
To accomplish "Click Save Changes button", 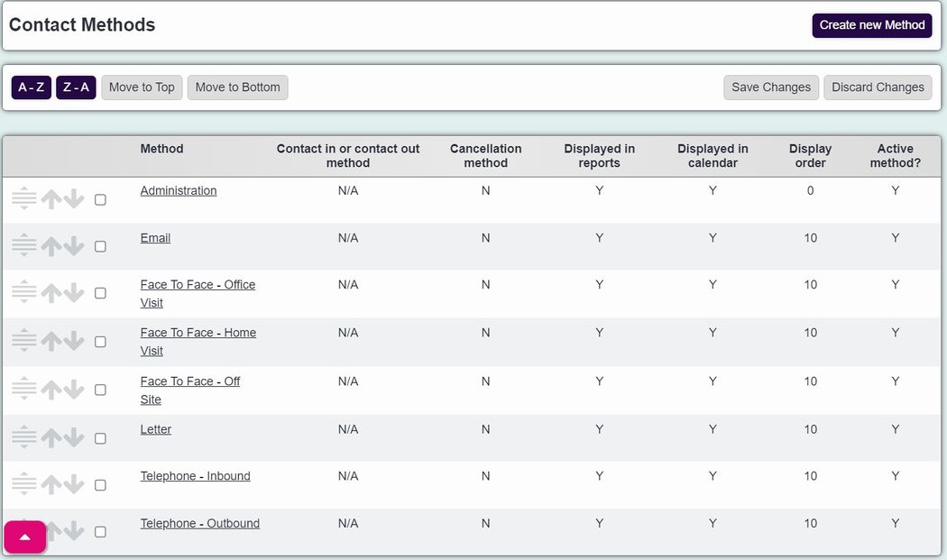I will (x=771, y=87).
